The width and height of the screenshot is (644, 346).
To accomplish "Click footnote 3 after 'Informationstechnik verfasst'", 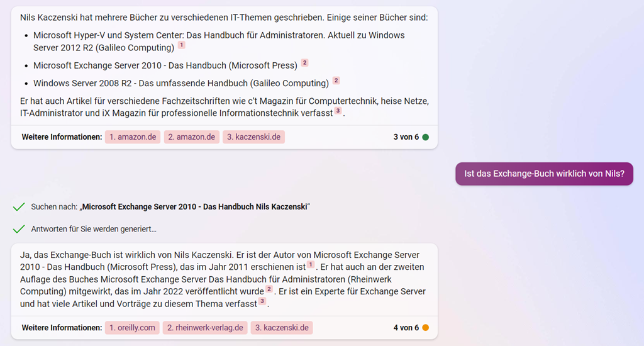I will coord(338,110).
